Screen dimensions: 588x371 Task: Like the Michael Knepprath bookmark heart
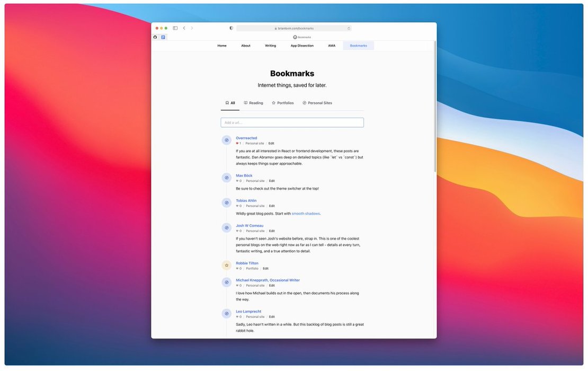tap(238, 286)
